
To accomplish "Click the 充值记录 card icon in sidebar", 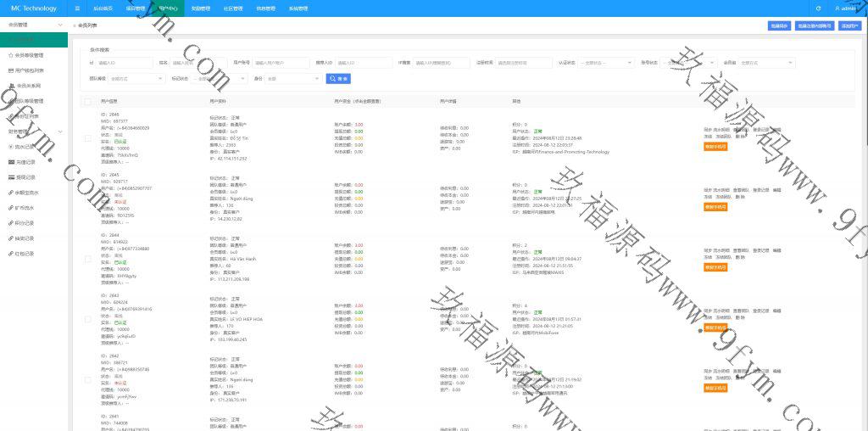I will (9, 161).
